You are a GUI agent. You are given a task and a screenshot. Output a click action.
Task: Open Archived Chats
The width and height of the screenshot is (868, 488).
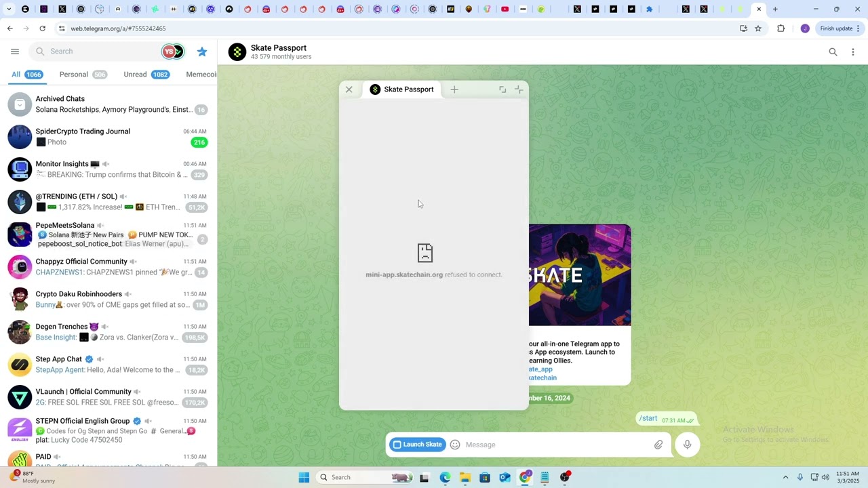coord(108,104)
